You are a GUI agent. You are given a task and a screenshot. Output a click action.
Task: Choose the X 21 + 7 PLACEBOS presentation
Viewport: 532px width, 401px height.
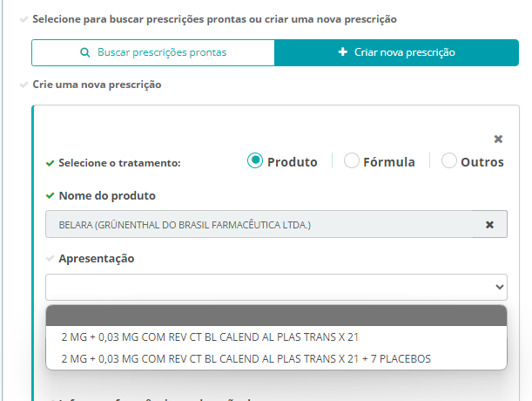click(246, 358)
